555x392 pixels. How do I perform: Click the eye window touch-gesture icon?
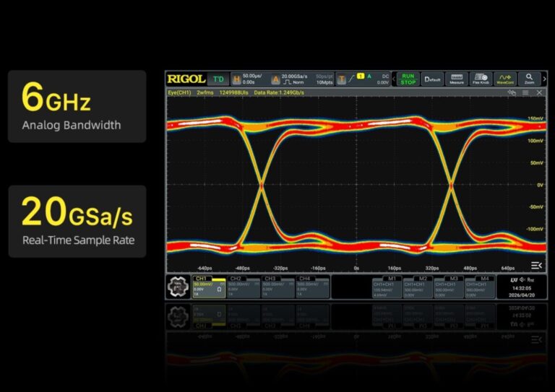point(512,92)
